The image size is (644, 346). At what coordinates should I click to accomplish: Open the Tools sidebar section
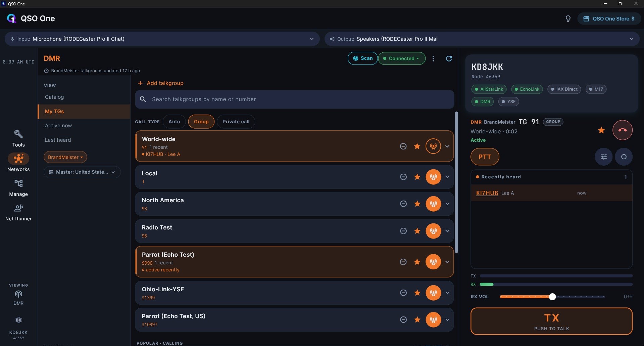click(18, 138)
